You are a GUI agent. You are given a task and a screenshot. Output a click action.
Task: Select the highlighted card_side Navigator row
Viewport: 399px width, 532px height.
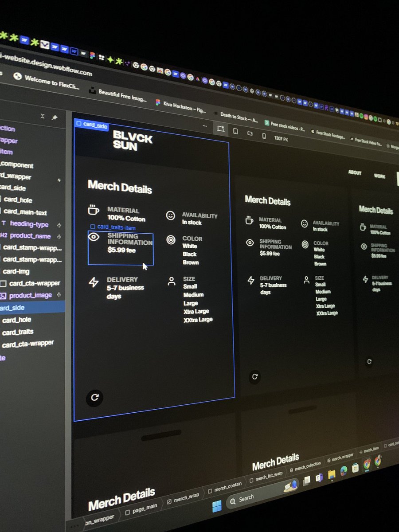pos(32,308)
